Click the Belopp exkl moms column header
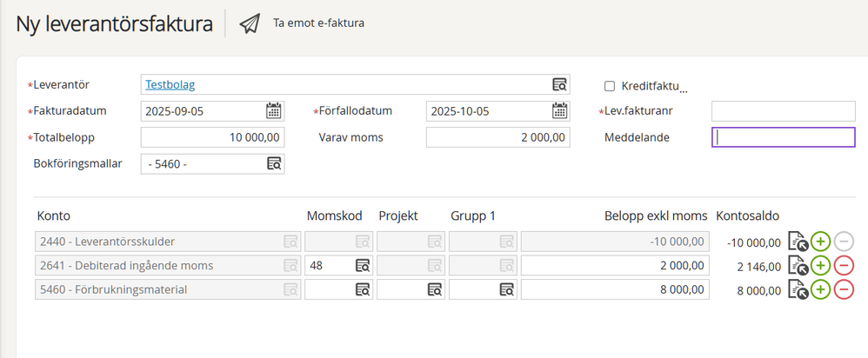 [x=656, y=215]
